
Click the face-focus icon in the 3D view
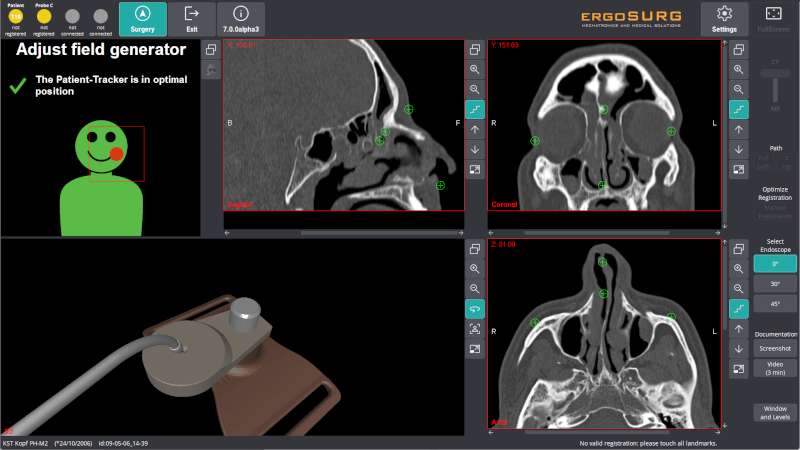click(474, 329)
